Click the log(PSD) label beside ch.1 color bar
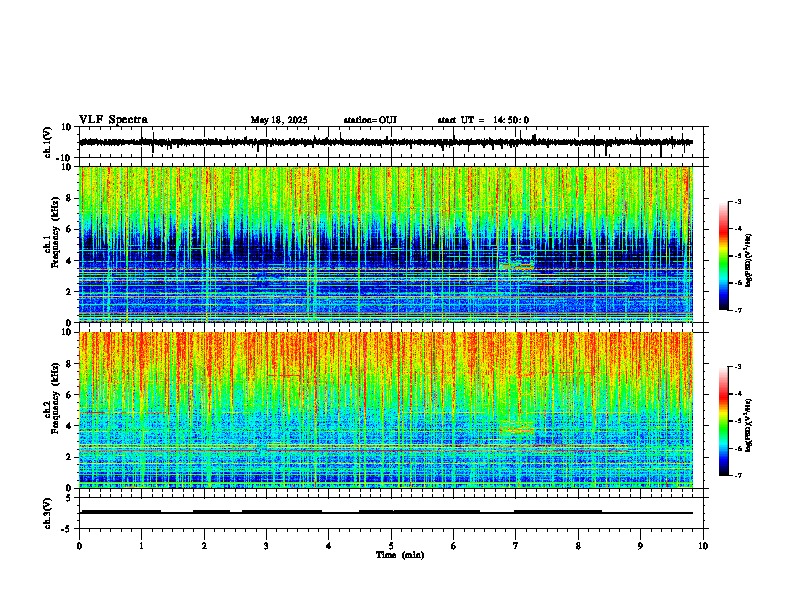Viewport: 792px width, 612px height. click(x=749, y=261)
